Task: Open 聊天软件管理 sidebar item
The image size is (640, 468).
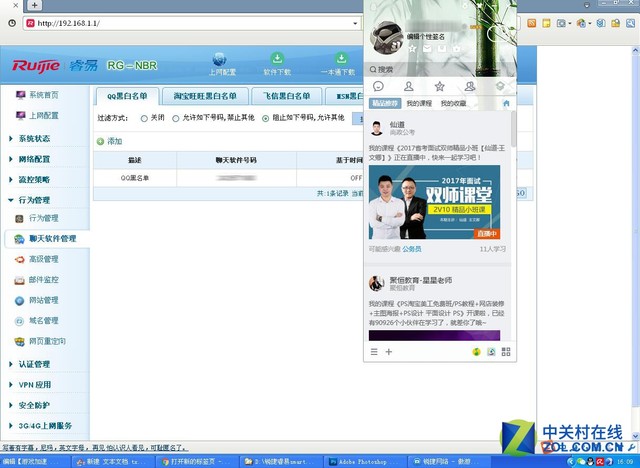Action: (45, 239)
